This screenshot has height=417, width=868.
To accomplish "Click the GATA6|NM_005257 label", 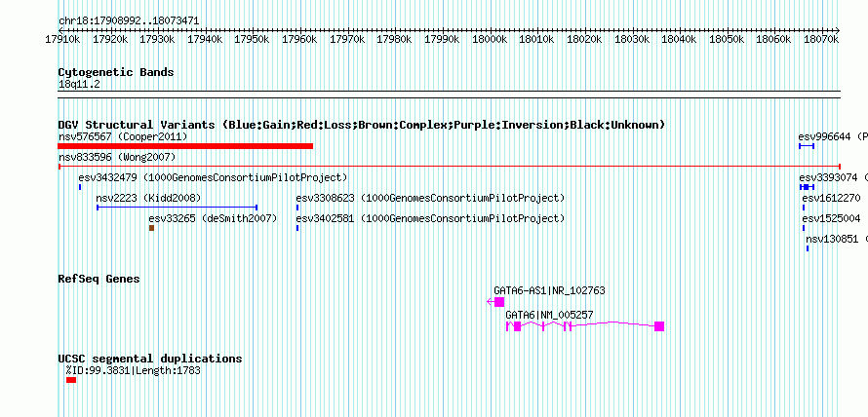I will (550, 316).
